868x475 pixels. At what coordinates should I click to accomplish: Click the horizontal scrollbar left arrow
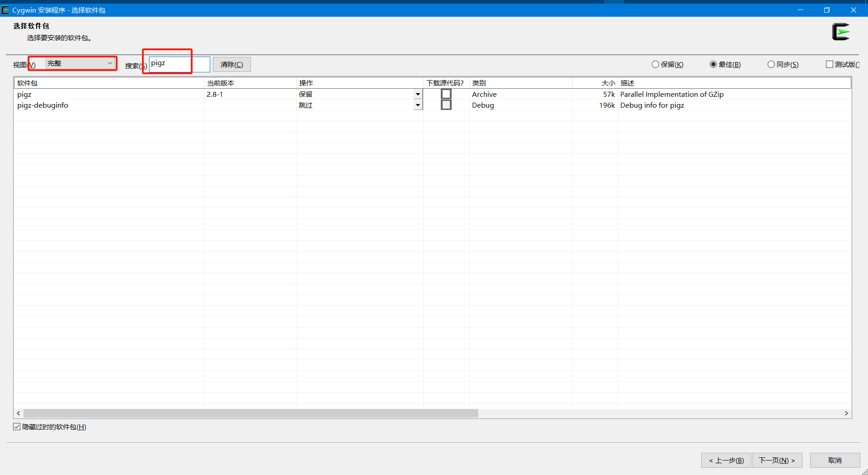pyautogui.click(x=18, y=413)
